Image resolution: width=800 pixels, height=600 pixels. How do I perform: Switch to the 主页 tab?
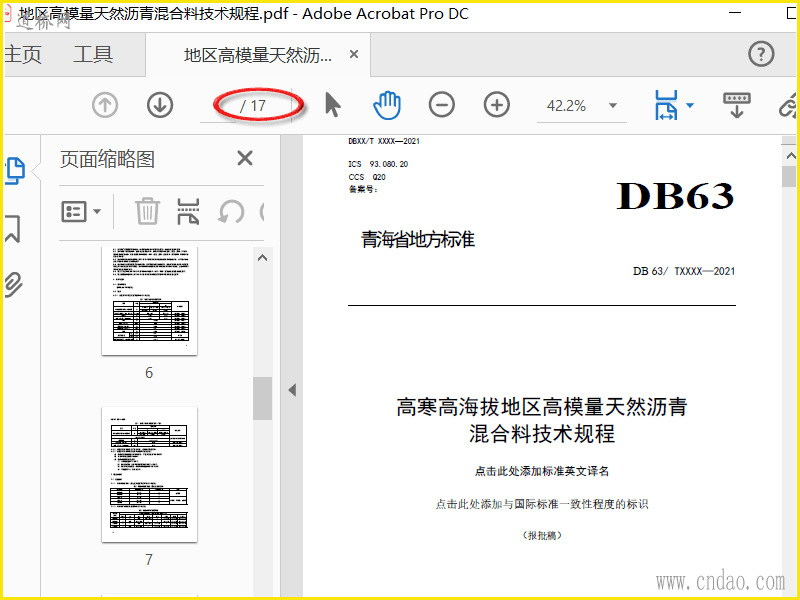[x=22, y=54]
